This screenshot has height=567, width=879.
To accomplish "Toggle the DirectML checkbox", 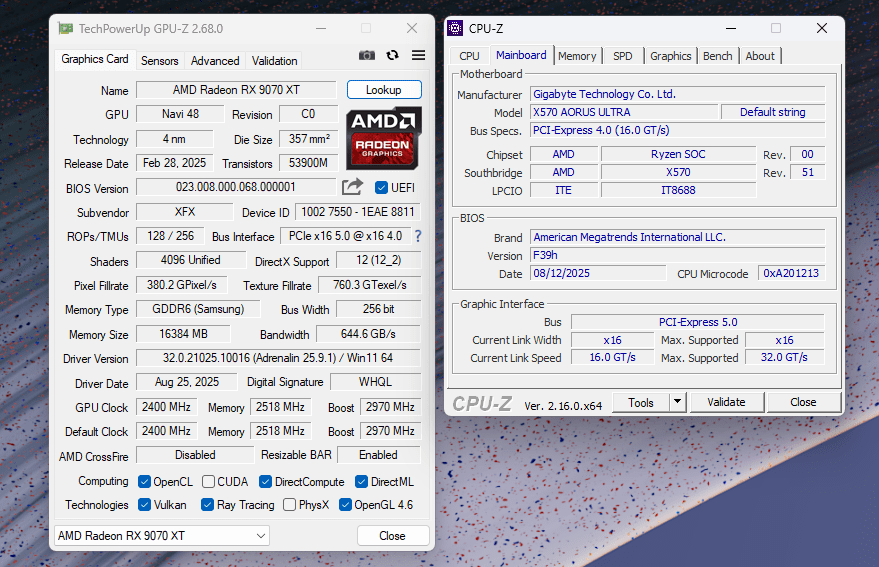I will coord(361,482).
